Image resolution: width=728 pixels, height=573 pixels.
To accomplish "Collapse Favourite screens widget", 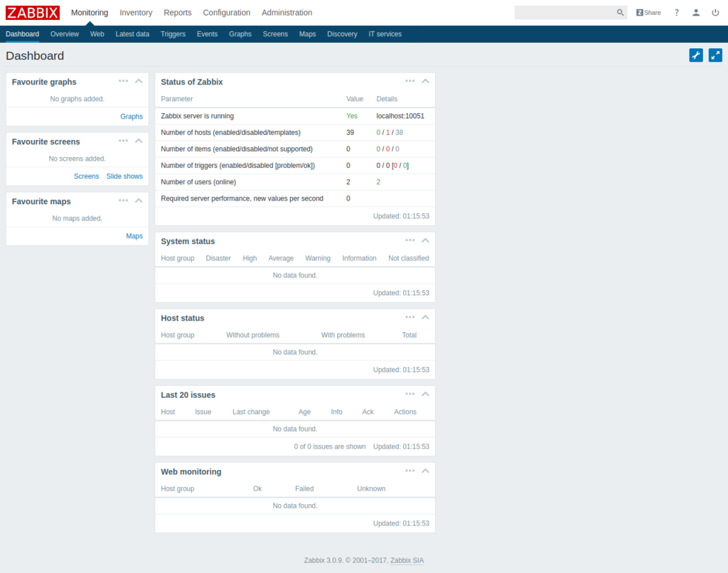I will [139, 141].
